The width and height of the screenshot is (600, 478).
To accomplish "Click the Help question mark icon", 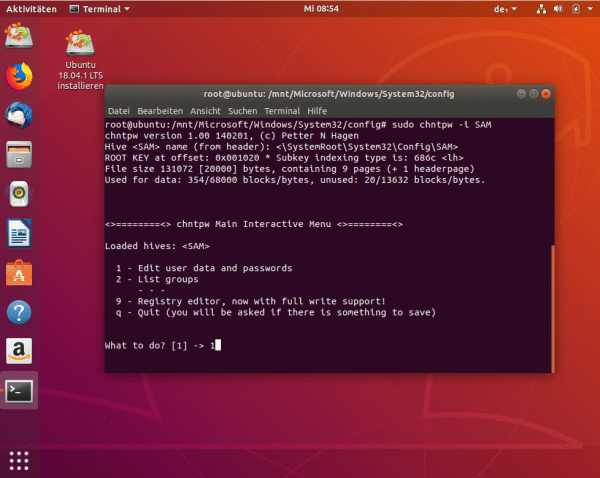I will point(19,312).
